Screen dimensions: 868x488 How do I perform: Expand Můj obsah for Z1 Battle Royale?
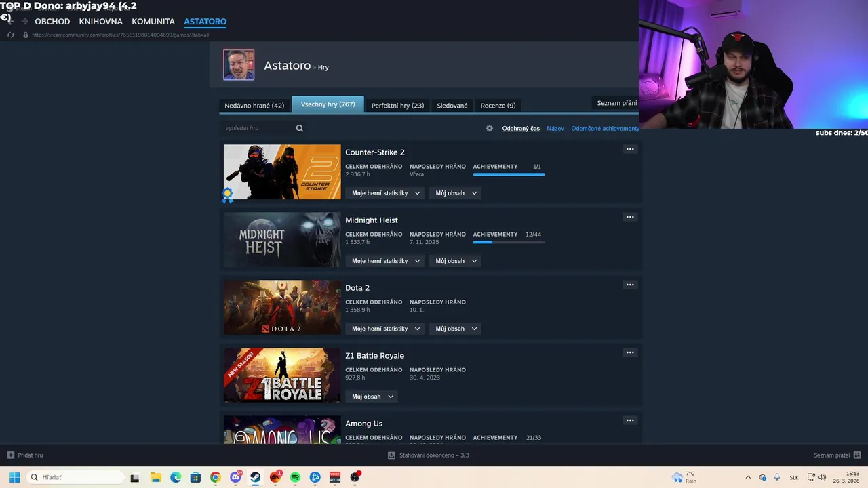click(372, 396)
